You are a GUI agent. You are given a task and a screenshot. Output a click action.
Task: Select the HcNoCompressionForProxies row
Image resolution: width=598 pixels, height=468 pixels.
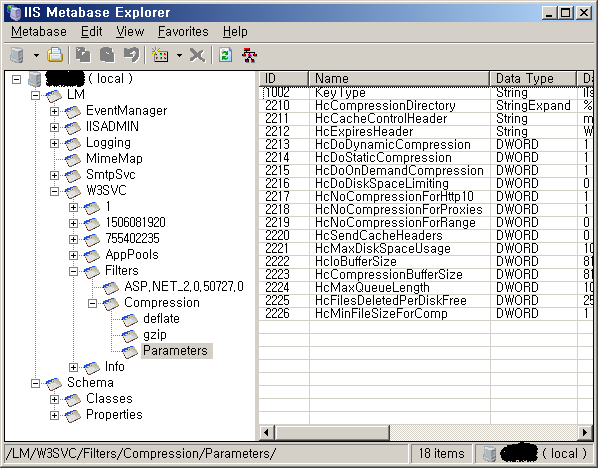pos(426,209)
